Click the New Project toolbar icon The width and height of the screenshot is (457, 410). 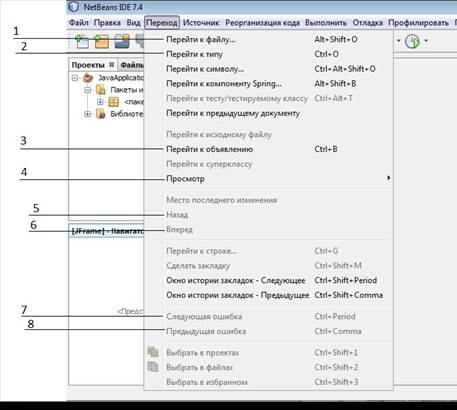(x=101, y=41)
